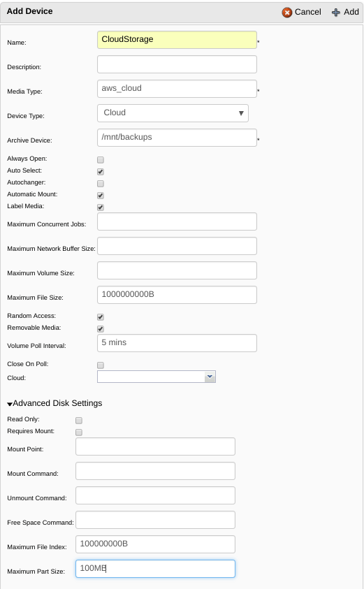The height and width of the screenshot is (589, 364).
Task: Enable the Always Open checkbox
Action: point(101,159)
